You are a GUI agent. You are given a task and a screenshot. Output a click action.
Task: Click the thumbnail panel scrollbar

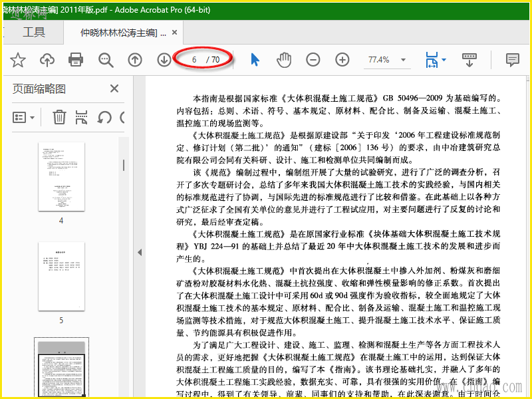pos(124,165)
